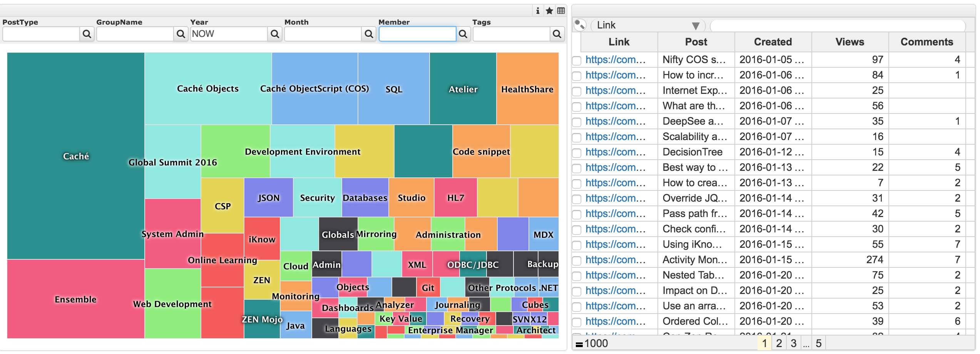Open the link in the Nifty COS row

pyautogui.click(x=615, y=60)
